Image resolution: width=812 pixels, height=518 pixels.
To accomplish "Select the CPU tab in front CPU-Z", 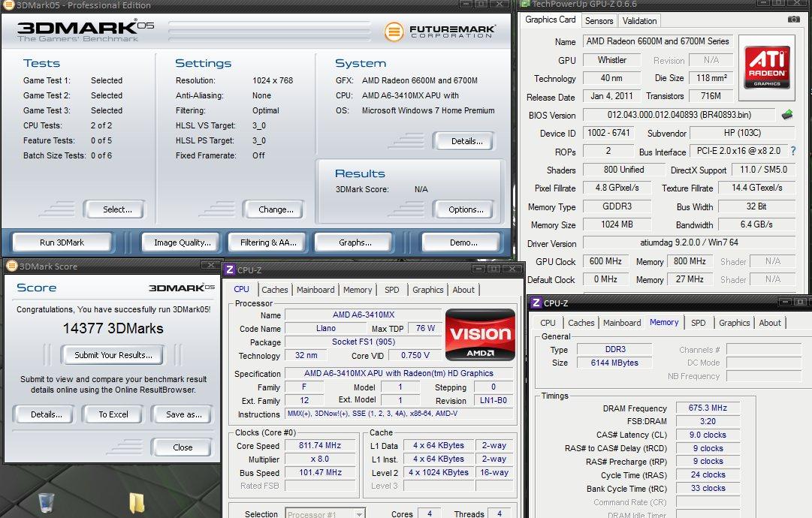I will click(x=241, y=289).
